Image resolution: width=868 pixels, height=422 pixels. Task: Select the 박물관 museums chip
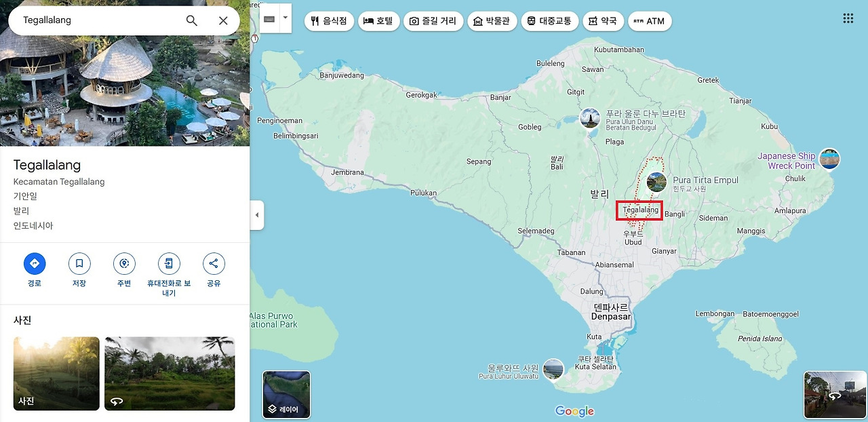492,21
